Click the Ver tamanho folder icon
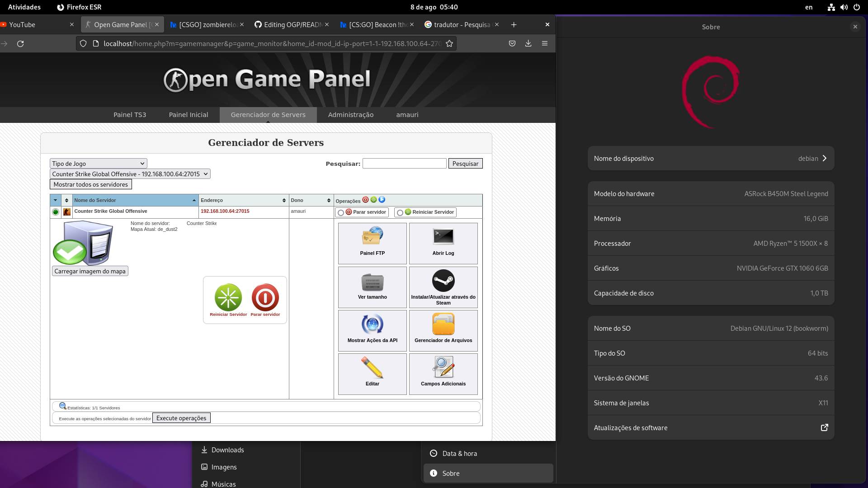This screenshot has height=488, width=868. (372, 282)
